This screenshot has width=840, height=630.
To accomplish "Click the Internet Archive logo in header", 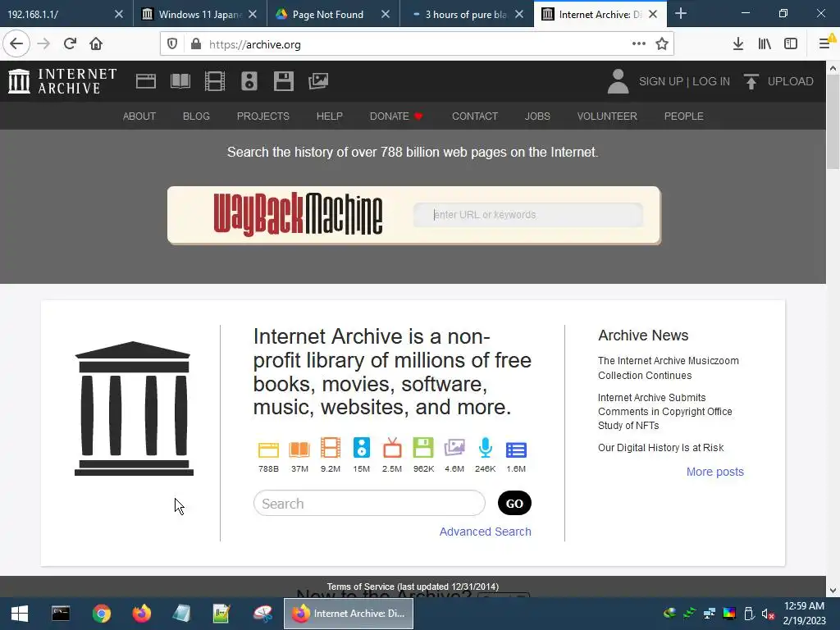I will pos(62,81).
